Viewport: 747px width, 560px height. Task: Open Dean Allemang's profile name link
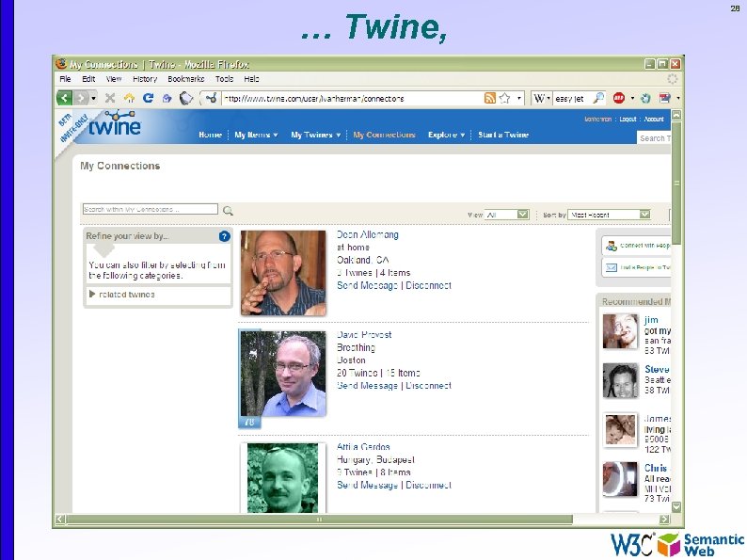[x=367, y=235]
